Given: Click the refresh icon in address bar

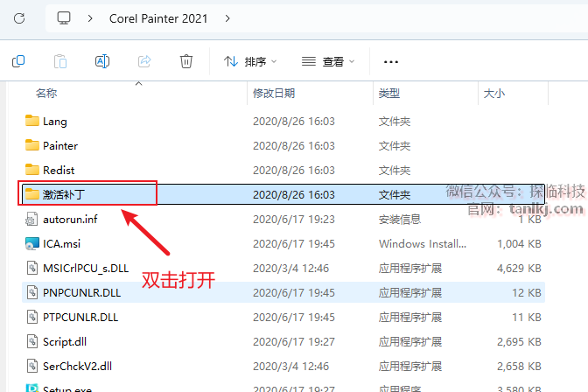Looking at the screenshot, I should pos(19,18).
